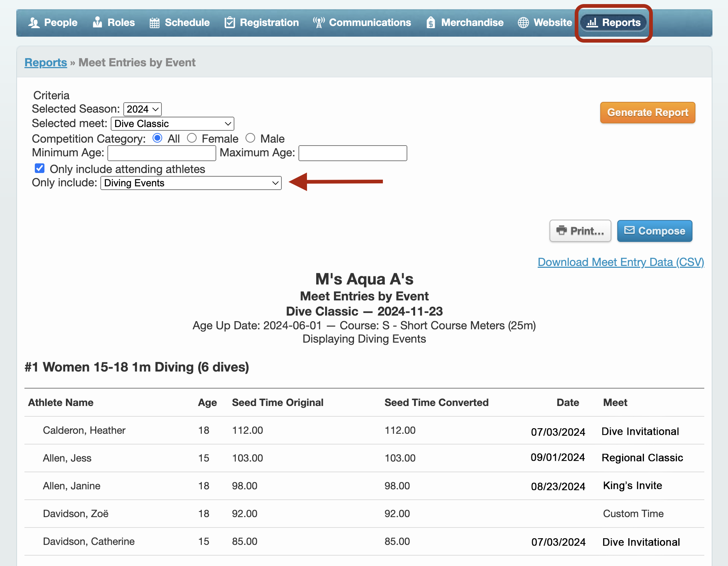Screen dimensions: 728x566
Task: Click the Merchandise price tag icon
Action: pyautogui.click(x=430, y=23)
